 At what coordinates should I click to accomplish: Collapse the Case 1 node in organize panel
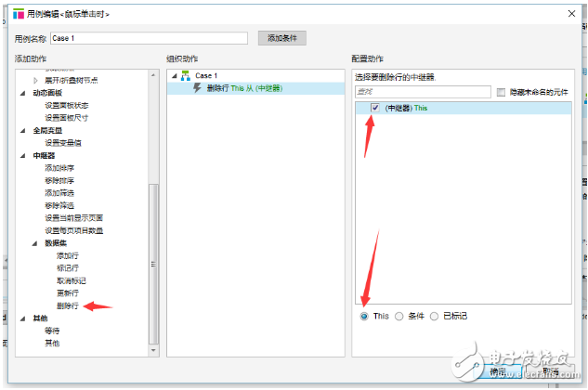click(x=173, y=75)
